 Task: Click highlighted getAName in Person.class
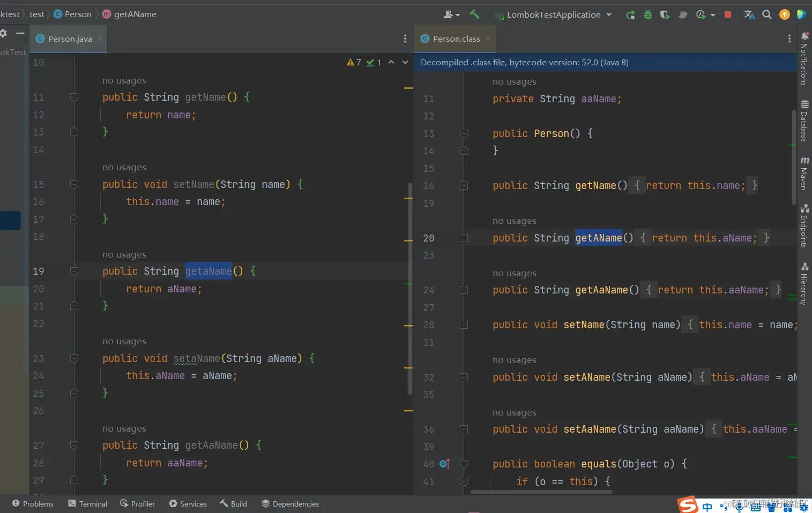(x=599, y=238)
